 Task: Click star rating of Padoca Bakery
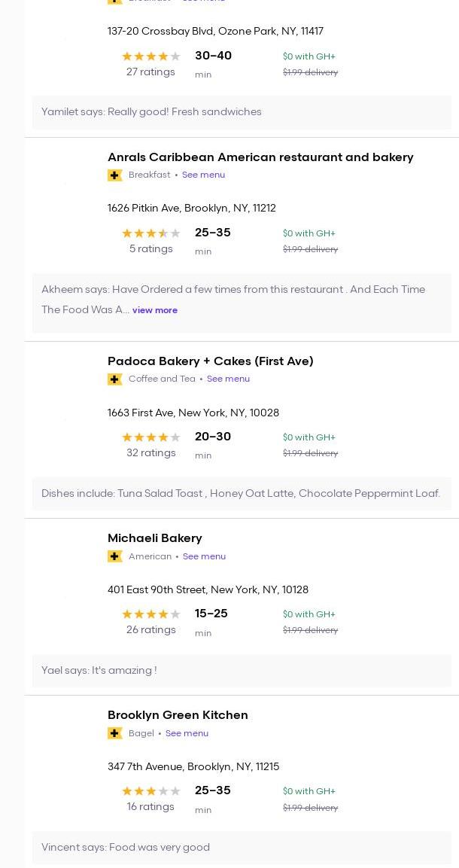click(150, 437)
